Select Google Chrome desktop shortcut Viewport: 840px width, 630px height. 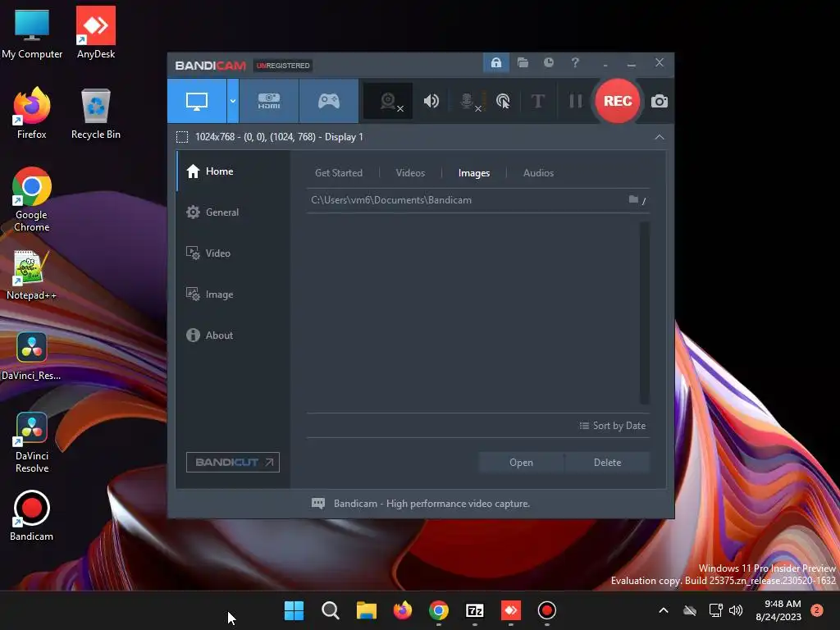32,199
